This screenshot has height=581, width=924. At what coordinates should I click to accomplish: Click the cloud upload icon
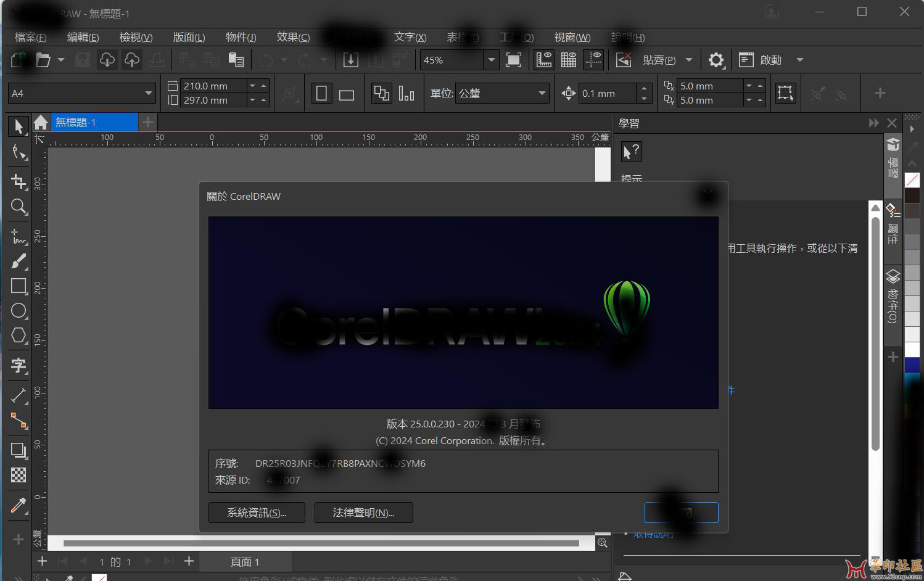[132, 60]
